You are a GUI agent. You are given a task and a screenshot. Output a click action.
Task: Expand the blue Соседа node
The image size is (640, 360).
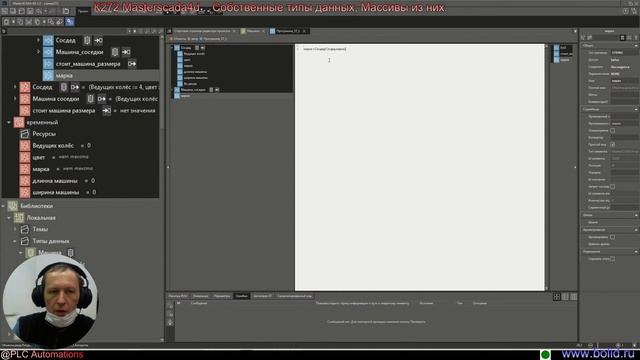coord(38,40)
